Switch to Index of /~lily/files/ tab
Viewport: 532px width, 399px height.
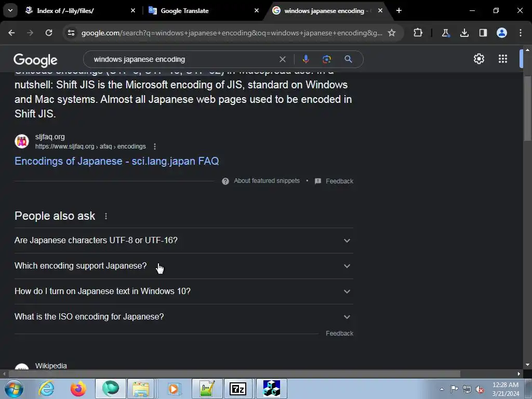coord(65,10)
